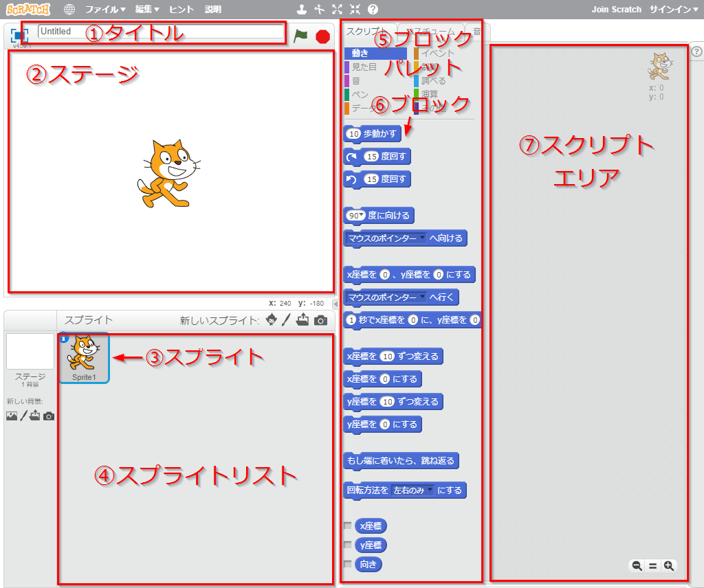
Task: Open the 編集 menu
Action: (147, 10)
